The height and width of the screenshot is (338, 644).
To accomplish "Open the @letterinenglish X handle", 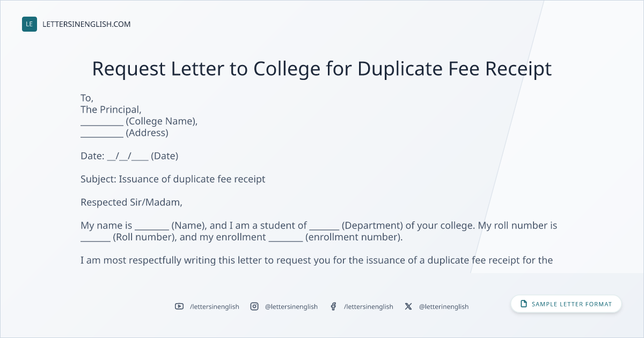I will point(444,306).
